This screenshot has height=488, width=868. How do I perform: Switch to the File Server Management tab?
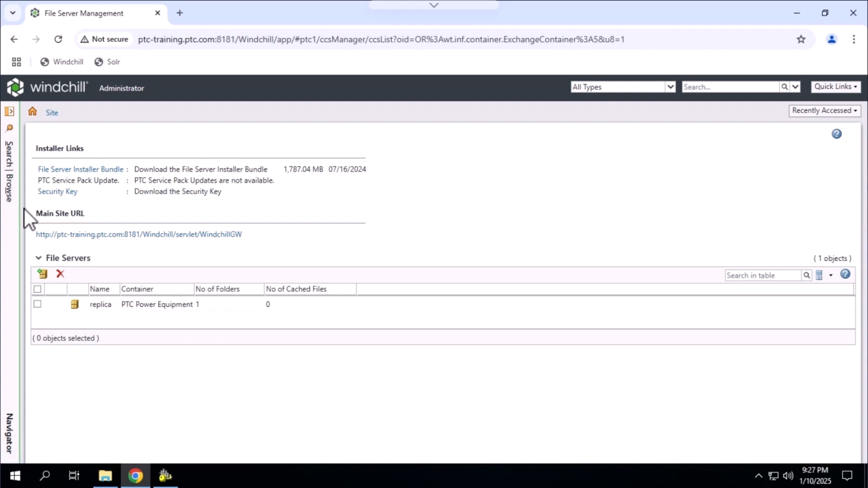pos(84,13)
